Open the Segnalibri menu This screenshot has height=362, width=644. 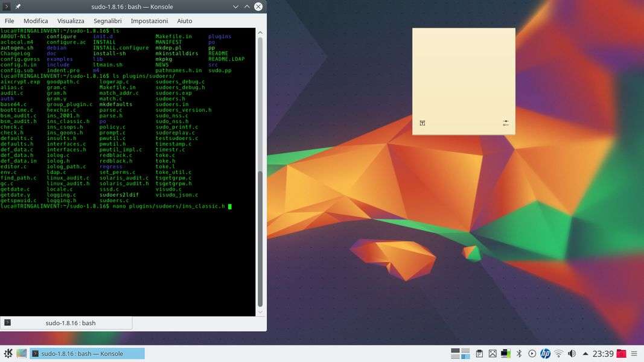(x=107, y=21)
